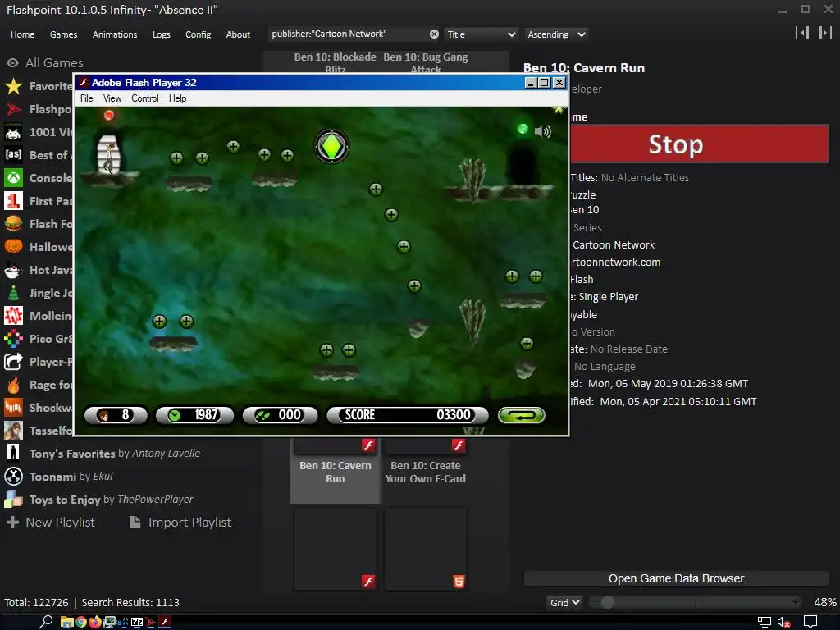Open the Home tab
Viewport: 840px width, 630px height.
[x=22, y=34]
